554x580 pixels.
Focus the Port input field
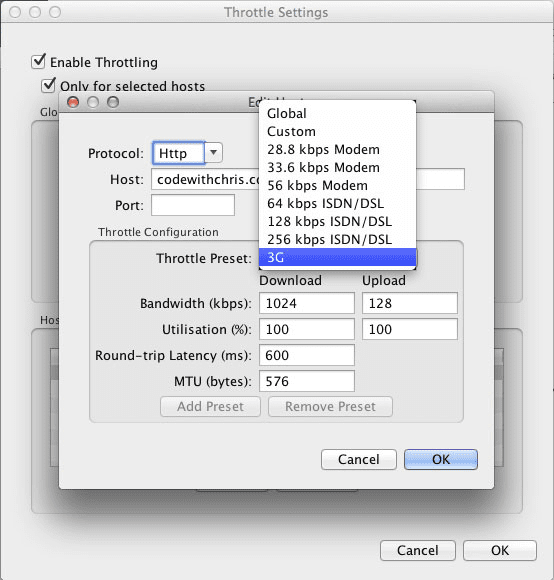[193, 205]
